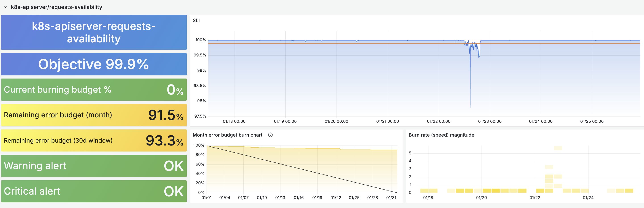Screen dimensions: 644x208
Task: Click the k8s-apiserver/requests-availability row title
Action: pos(56,7)
